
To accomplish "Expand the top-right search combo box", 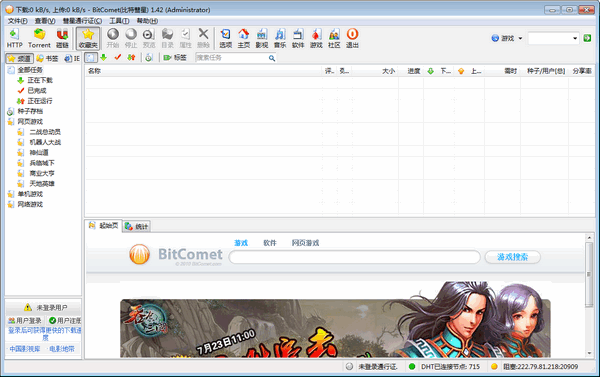I will click(575, 38).
